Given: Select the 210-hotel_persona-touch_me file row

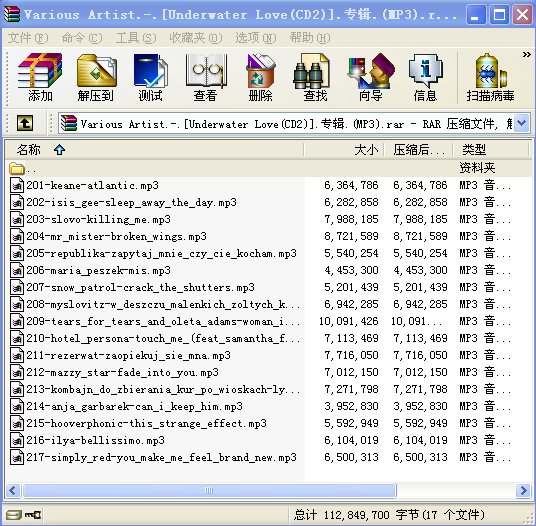Looking at the screenshot, I should [x=267, y=338].
